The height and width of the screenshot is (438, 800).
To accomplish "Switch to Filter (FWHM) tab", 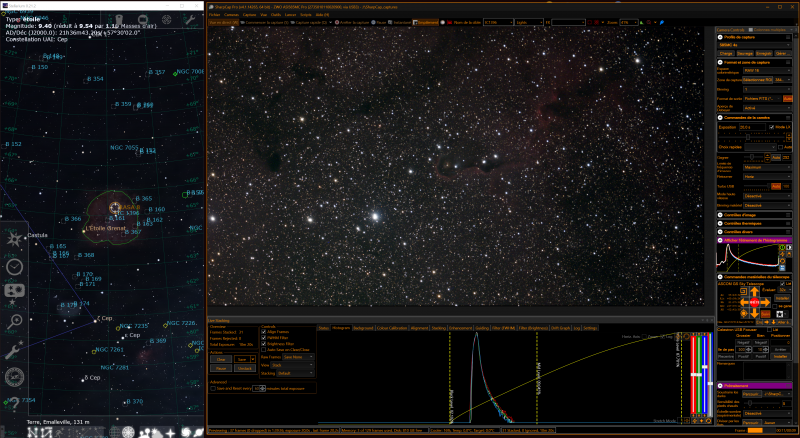I will tap(504, 328).
